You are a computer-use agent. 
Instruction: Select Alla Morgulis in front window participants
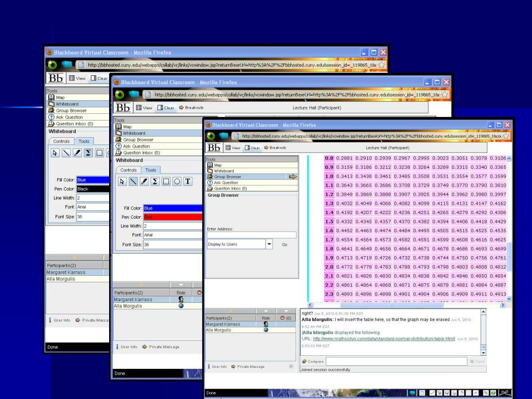(x=250, y=330)
